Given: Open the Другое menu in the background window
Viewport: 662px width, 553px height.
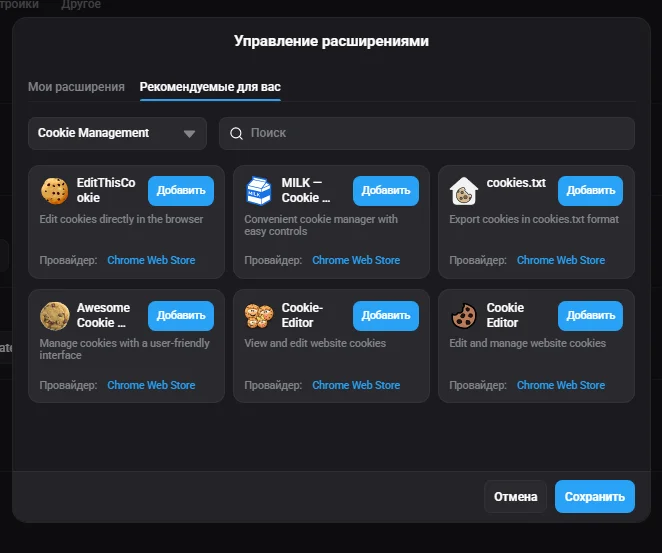Looking at the screenshot, I should coord(81,5).
